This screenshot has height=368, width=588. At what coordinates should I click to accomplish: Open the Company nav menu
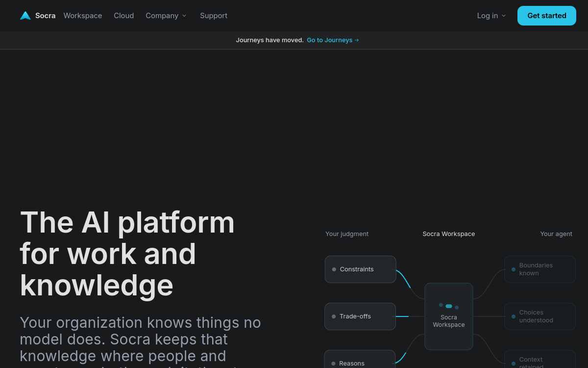pos(166,16)
